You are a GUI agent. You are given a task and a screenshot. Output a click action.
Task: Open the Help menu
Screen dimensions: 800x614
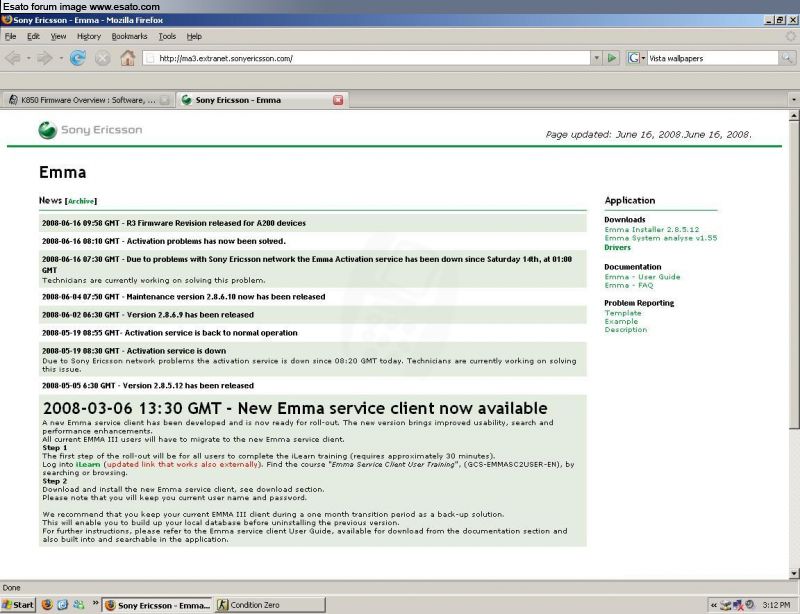pos(194,36)
